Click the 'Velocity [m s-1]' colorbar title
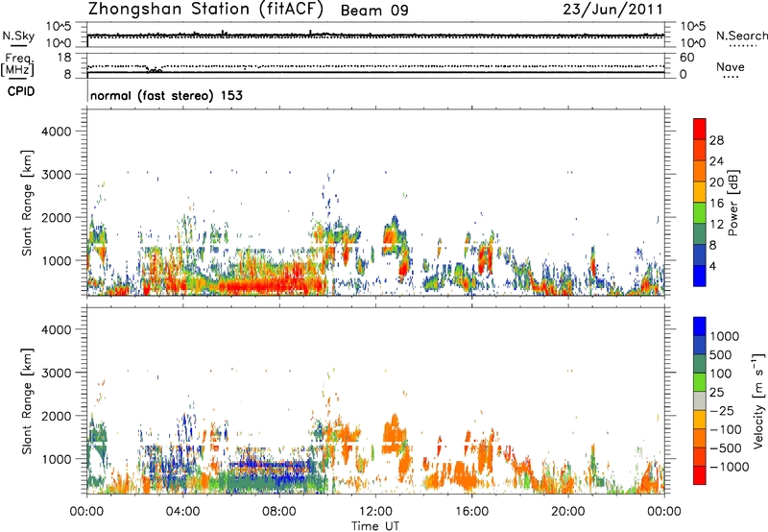Viewport: 768px width, 532px height. 758,400
